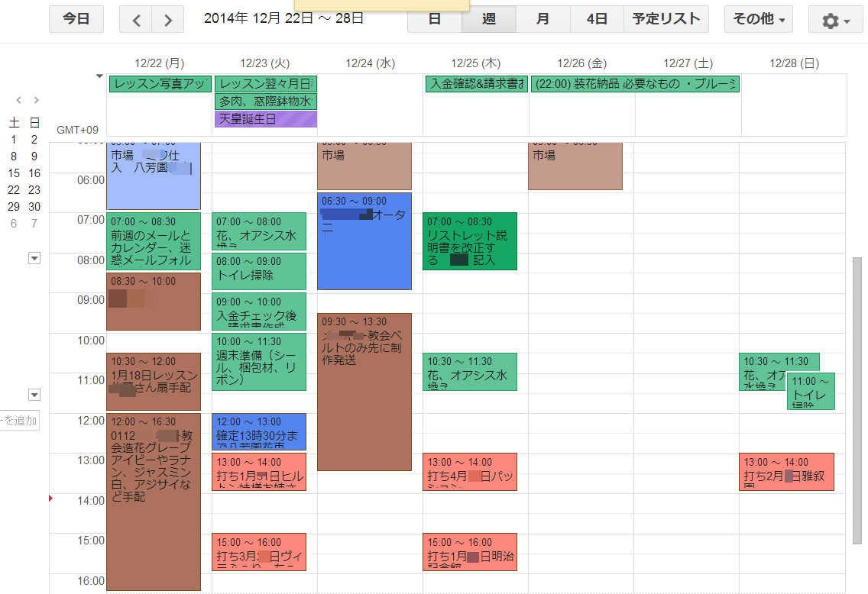Click the 今日 button
The image size is (868, 594).
76,20
